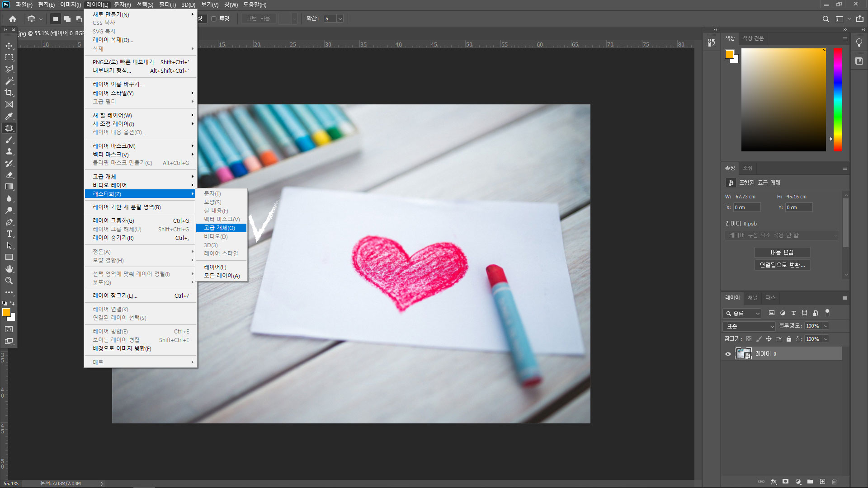Select the Horizontal Type tool
Screen dimensions: 868x488
[x=9, y=234]
